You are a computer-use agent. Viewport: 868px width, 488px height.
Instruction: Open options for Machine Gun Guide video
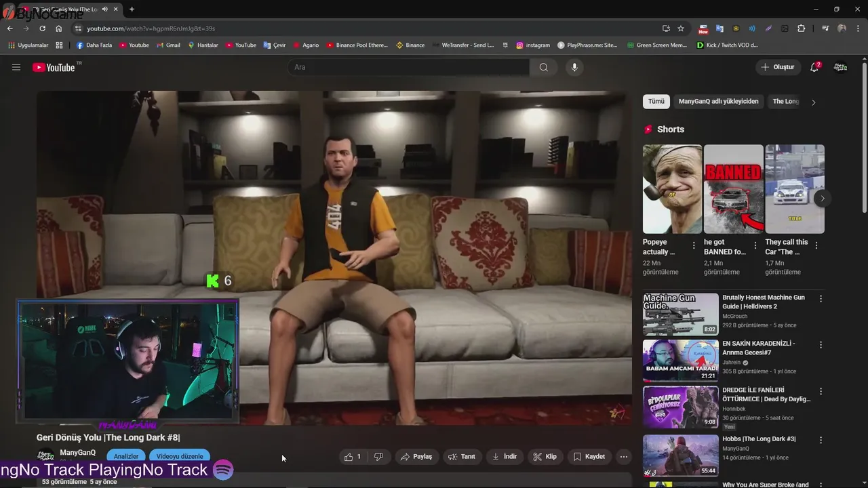(821, 298)
